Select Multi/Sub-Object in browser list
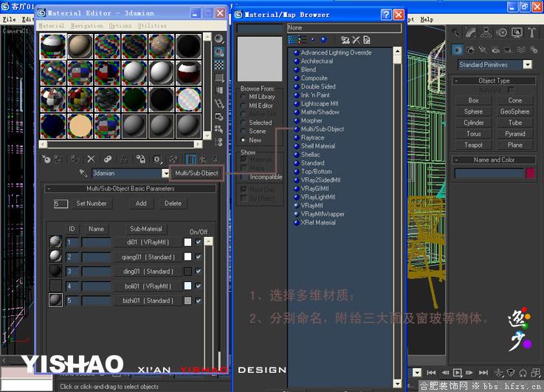 point(319,129)
